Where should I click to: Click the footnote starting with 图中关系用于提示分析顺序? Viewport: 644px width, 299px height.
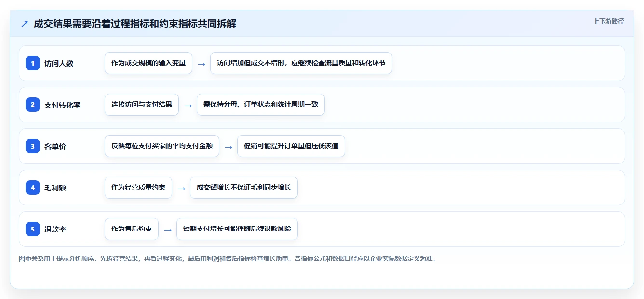(228, 258)
